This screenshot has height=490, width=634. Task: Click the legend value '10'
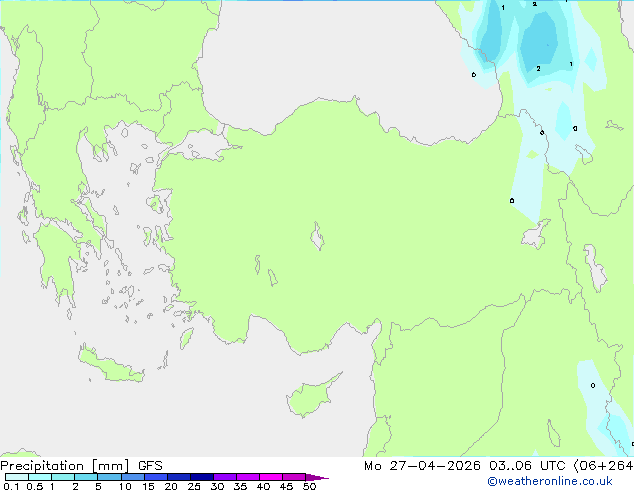125,486
